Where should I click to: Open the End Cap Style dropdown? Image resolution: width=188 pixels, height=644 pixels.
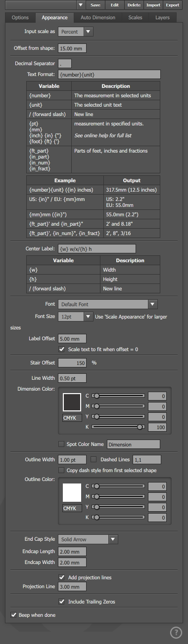[x=89, y=539]
